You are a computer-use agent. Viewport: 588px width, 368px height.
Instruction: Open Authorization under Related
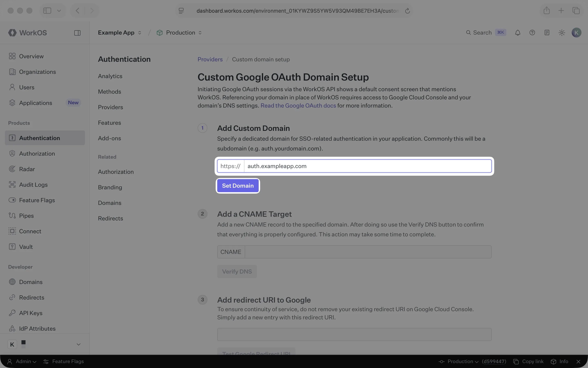pyautogui.click(x=116, y=172)
